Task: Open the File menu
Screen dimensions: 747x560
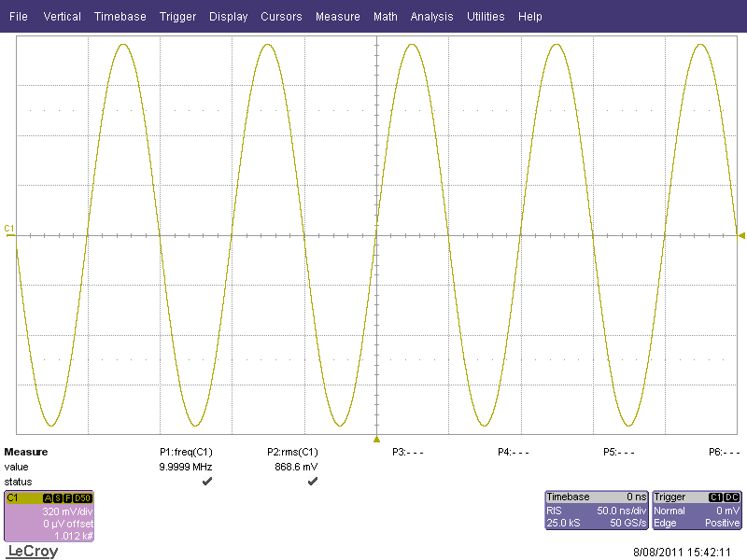Action: (x=18, y=17)
